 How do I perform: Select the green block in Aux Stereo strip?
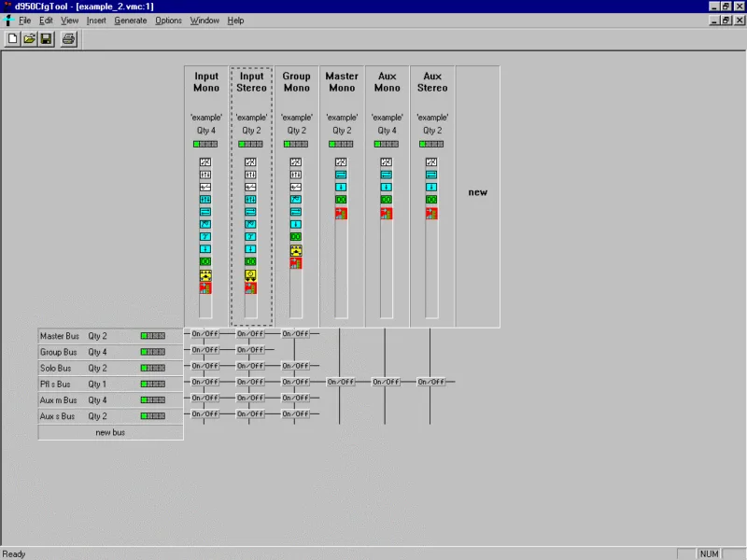click(431, 200)
